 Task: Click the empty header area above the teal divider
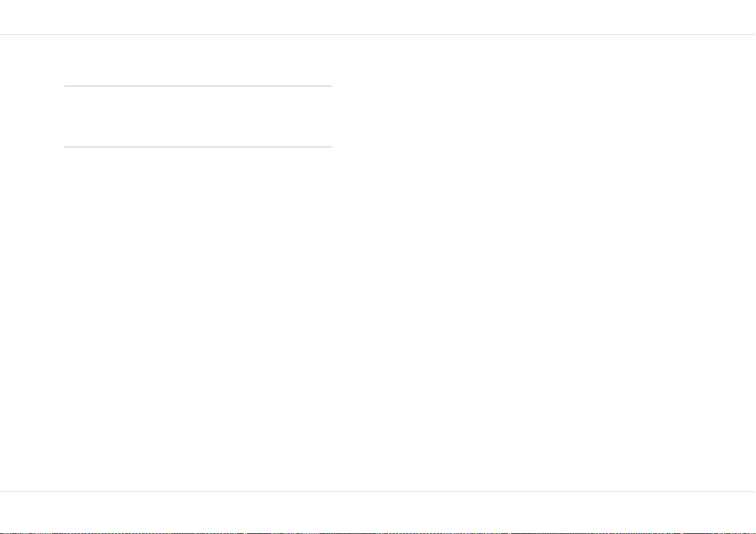click(x=378, y=17)
